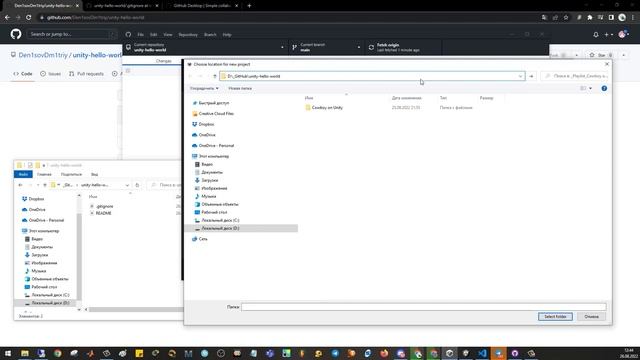Click the New folder button in the dialog
Viewport: 640px width, 360px height.
point(240,89)
